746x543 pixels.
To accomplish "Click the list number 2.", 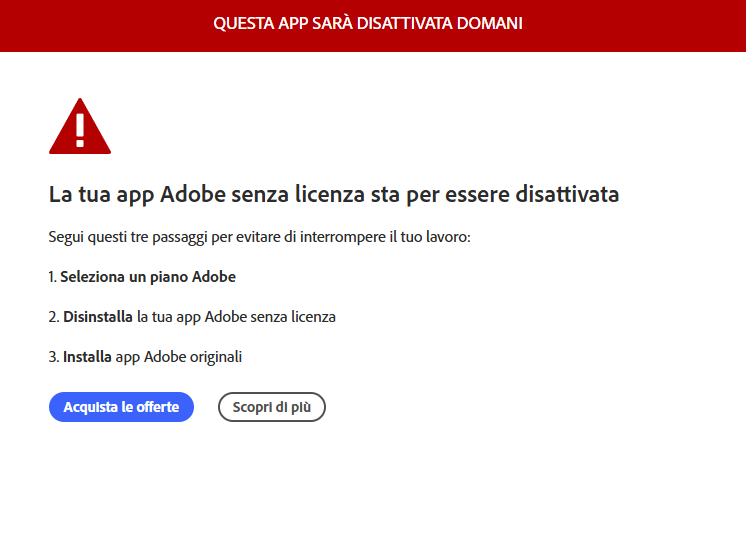I will pos(53,317).
